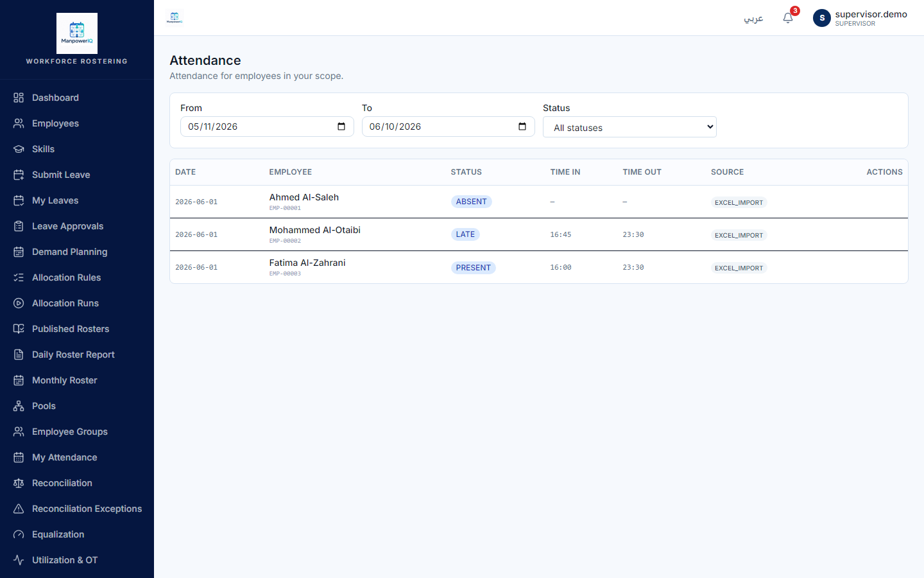Click the STATUS column header
This screenshot has height=578, width=924.
click(x=466, y=172)
